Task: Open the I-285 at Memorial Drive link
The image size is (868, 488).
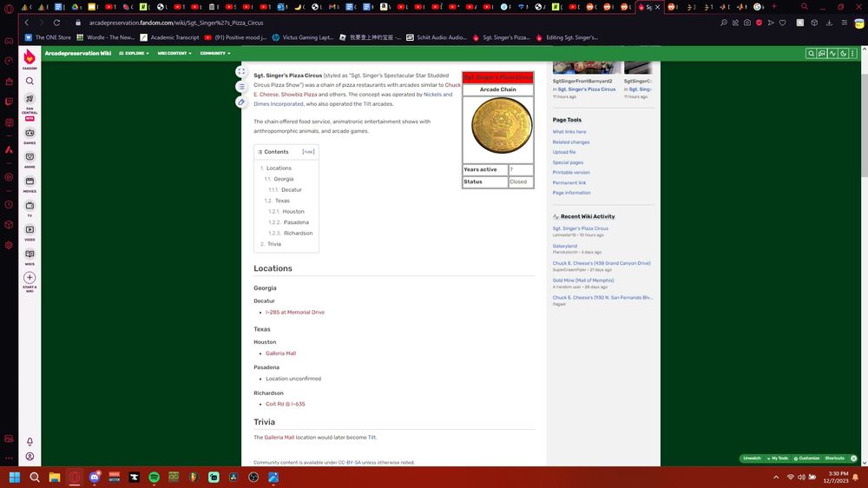Action: point(295,313)
